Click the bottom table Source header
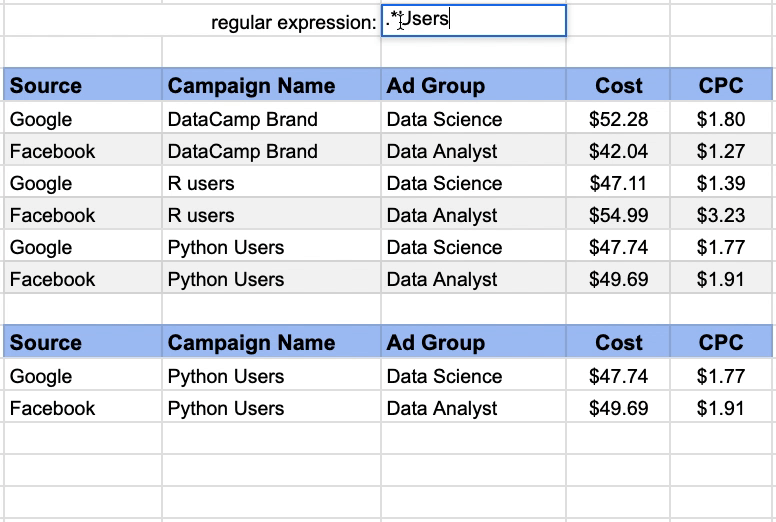Screen dimensions: 776x522 [83, 342]
